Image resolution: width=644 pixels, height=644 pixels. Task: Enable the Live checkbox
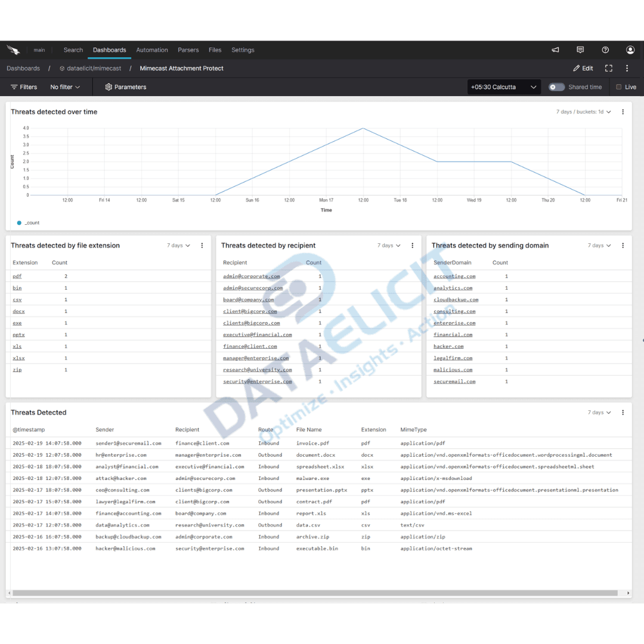[618, 87]
